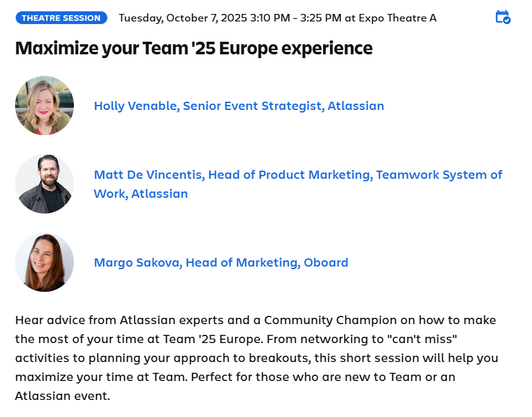Click "Head of Product Marketing" text
Image resolution: width=532 pixels, height=417 pixels.
point(289,174)
